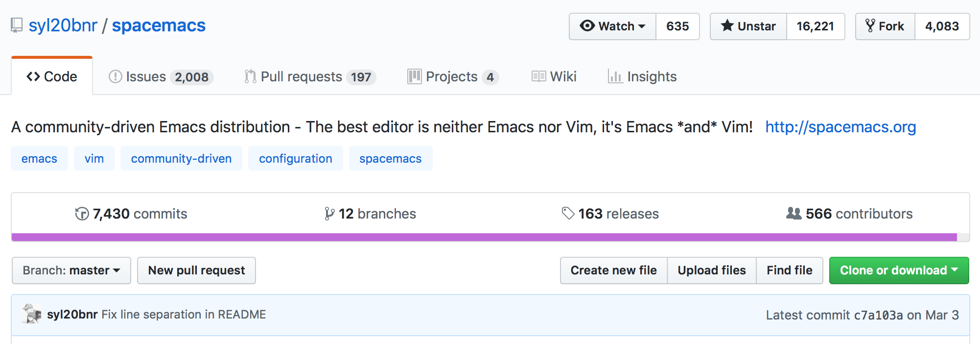Click the New pull request button
Image resolution: width=980 pixels, height=344 pixels.
pyautogui.click(x=196, y=270)
